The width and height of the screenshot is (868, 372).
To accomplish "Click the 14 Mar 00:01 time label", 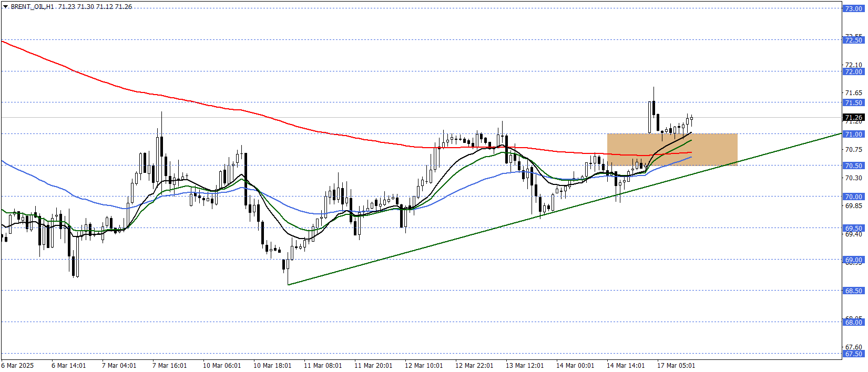I will point(575,366).
